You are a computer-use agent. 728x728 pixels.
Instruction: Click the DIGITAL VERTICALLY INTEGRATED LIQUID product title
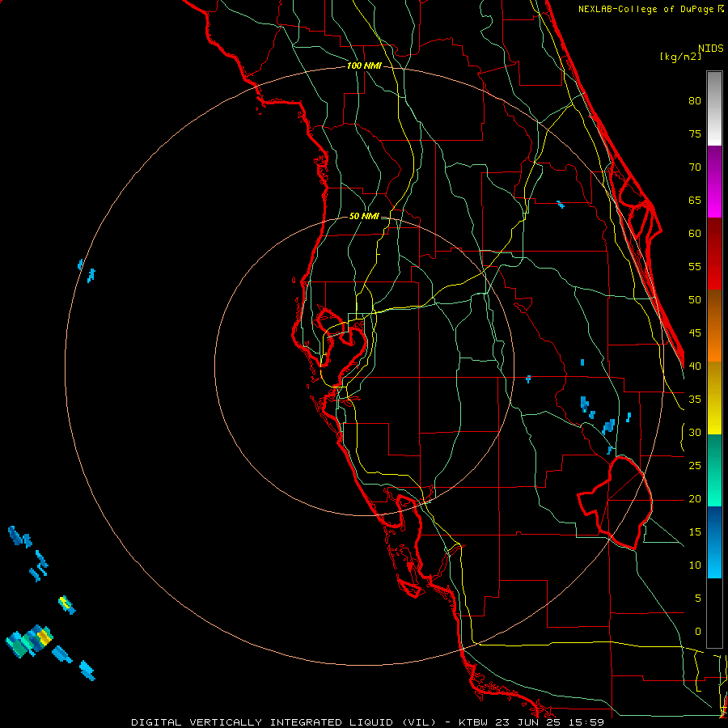284,722
